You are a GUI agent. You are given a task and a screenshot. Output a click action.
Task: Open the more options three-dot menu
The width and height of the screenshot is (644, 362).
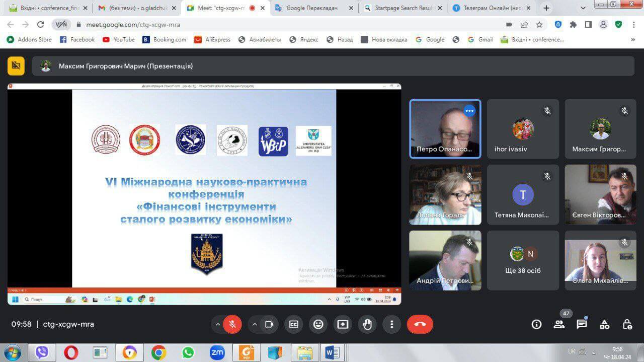pos(391,324)
